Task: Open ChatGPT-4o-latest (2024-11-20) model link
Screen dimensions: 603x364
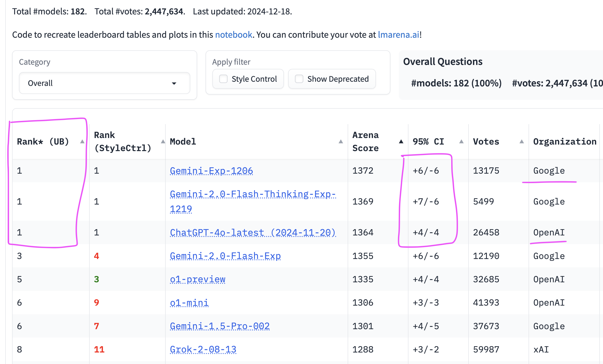Action: tap(253, 232)
